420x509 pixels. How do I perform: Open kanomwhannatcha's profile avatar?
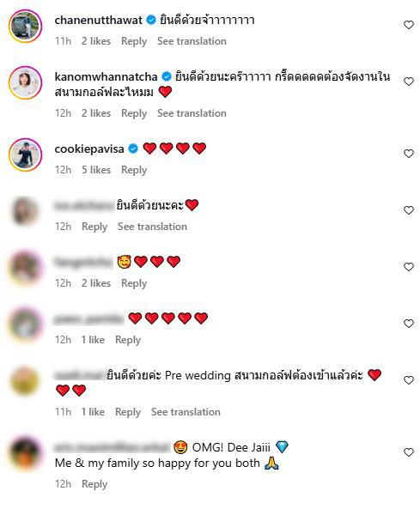(25, 82)
